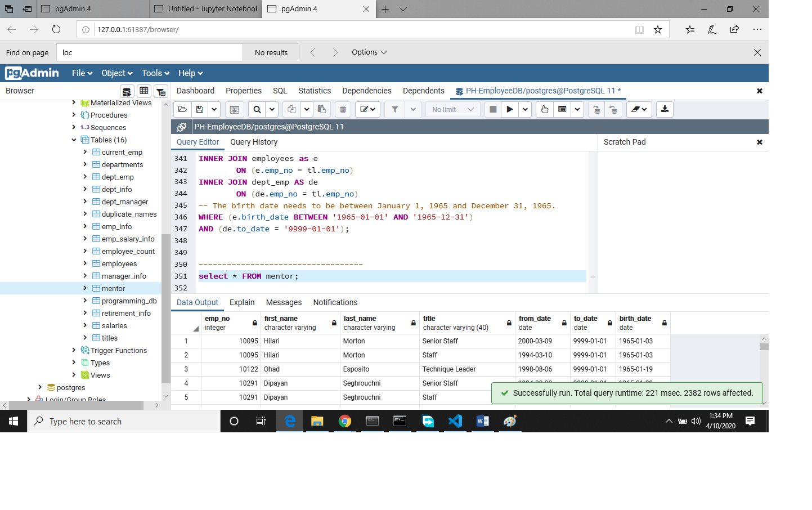Switch to the Dependencies tab
Image resolution: width=812 pixels, height=510 pixels.
[367, 91]
